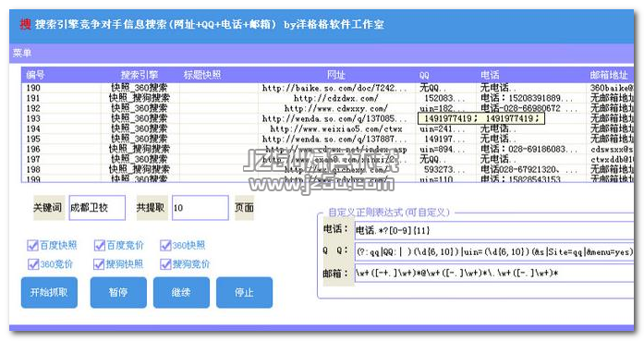Screen dimensions: 644x341
Task: Click the 停止 stop button
Action: 244,293
